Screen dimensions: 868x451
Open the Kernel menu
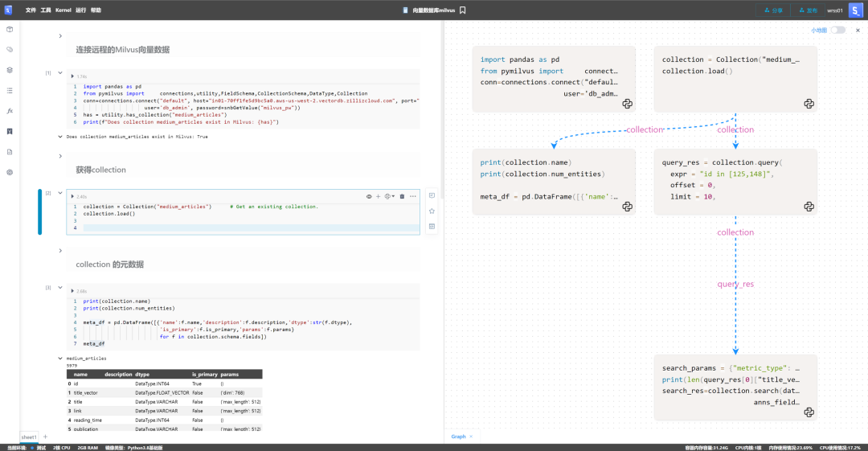(x=63, y=10)
